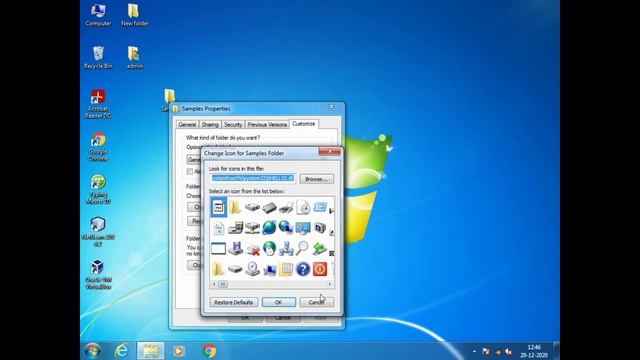
Task: Pick the magnifying glass search icon
Action: tap(303, 248)
